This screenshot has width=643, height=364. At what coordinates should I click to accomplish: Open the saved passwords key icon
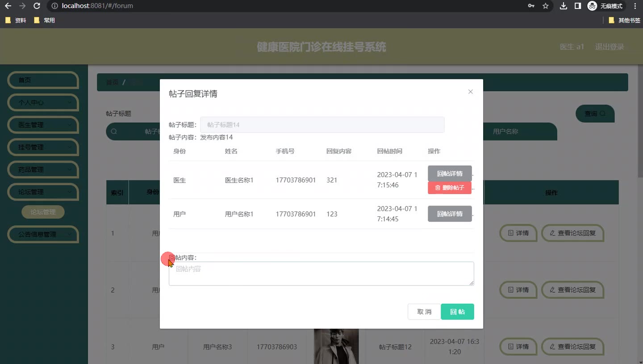[x=531, y=6]
